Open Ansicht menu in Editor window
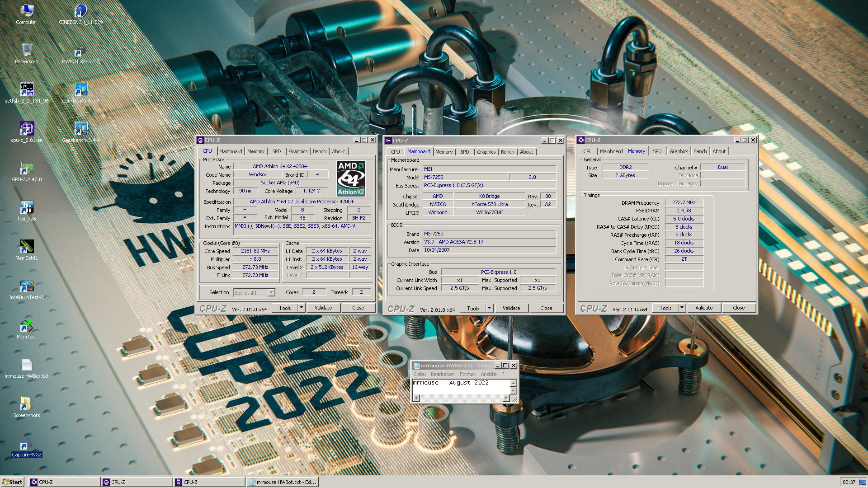This screenshot has height=488, width=868. [x=489, y=374]
